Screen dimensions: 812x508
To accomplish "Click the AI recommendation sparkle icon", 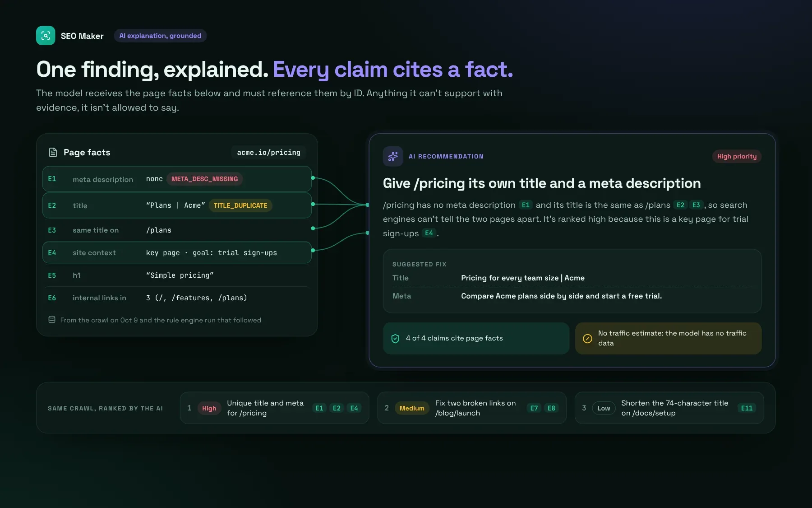I will 393,156.
